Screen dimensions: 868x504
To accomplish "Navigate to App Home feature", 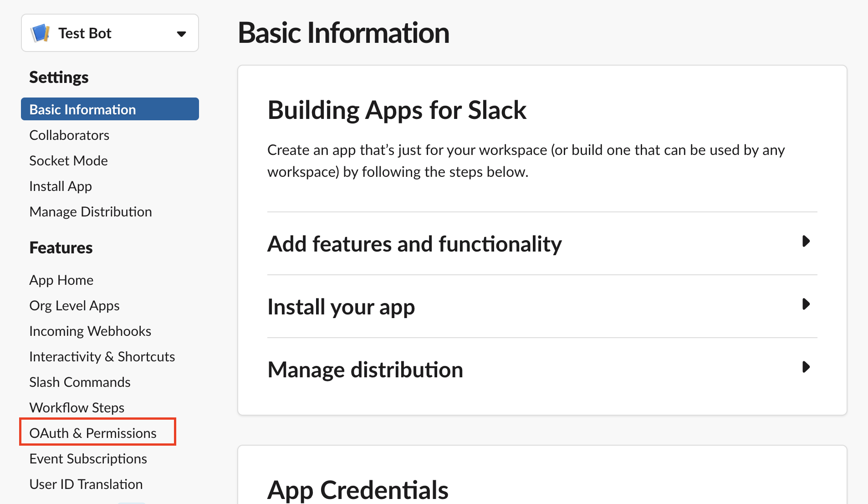I will 61,280.
